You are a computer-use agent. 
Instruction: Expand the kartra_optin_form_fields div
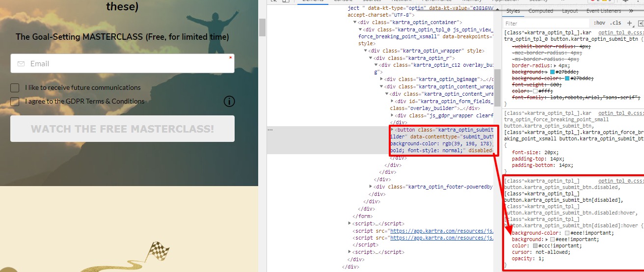tap(393, 101)
